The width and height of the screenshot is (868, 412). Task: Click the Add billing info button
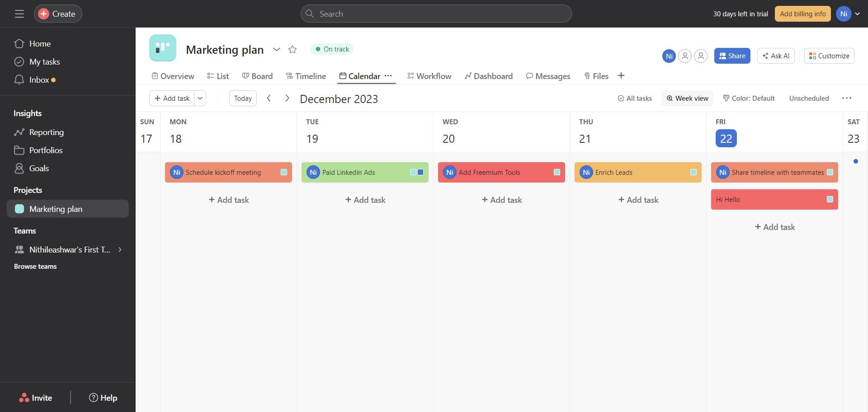point(802,14)
